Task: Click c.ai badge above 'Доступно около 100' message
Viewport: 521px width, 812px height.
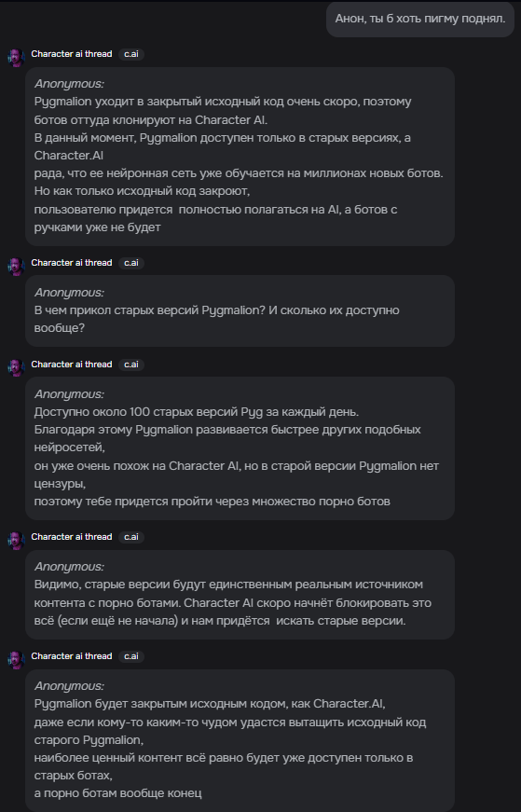Action: (x=131, y=365)
